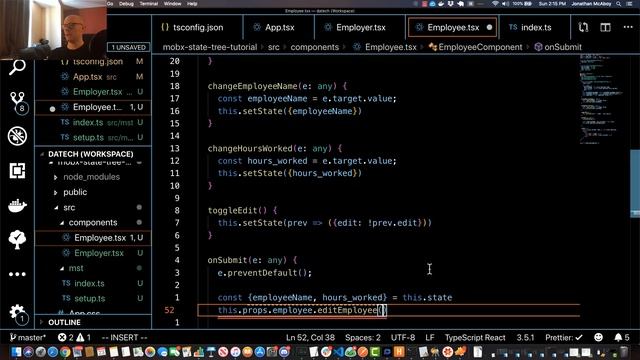Split the editor to the right
Image resolution: width=640 pixels, height=360 pixels.
pos(605,27)
